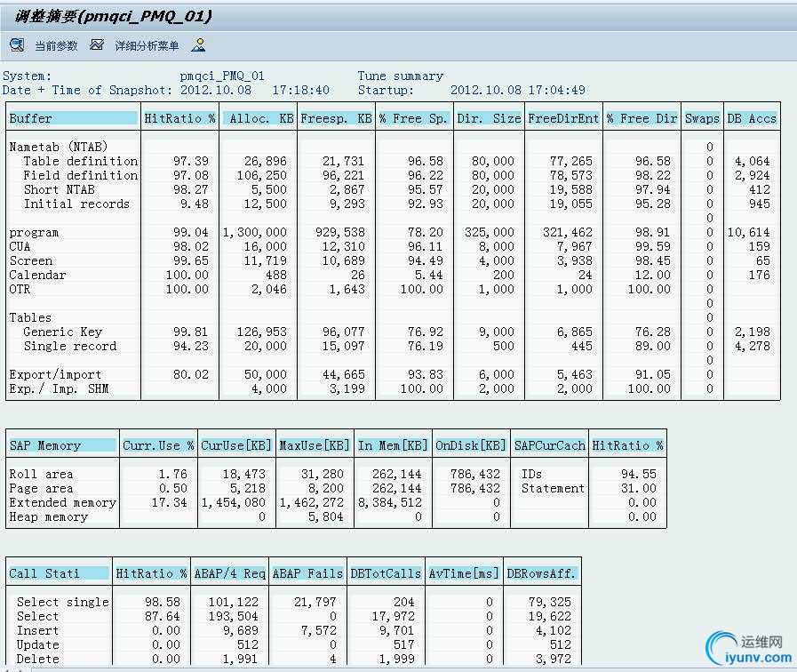Select the program buffer row

click(x=393, y=232)
